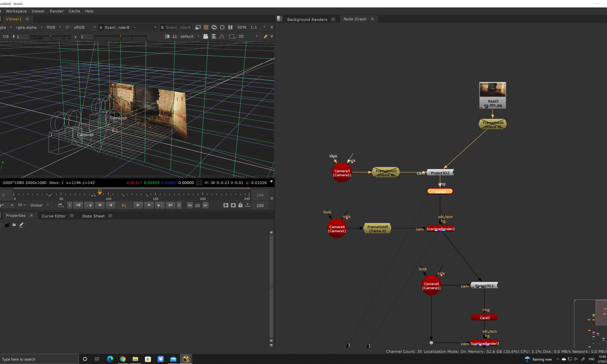Click the gain slider handle
Image resolution: width=607 pixels, height=364 pixels.
coord(50,36)
